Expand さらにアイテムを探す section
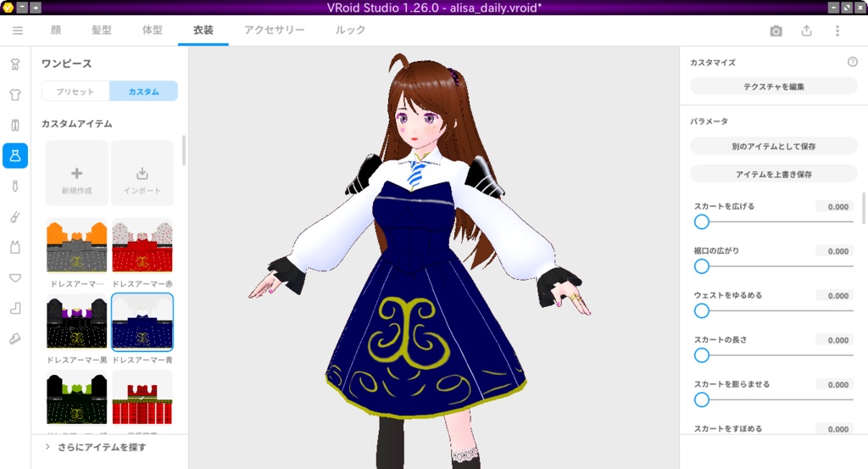 pyautogui.click(x=96, y=447)
